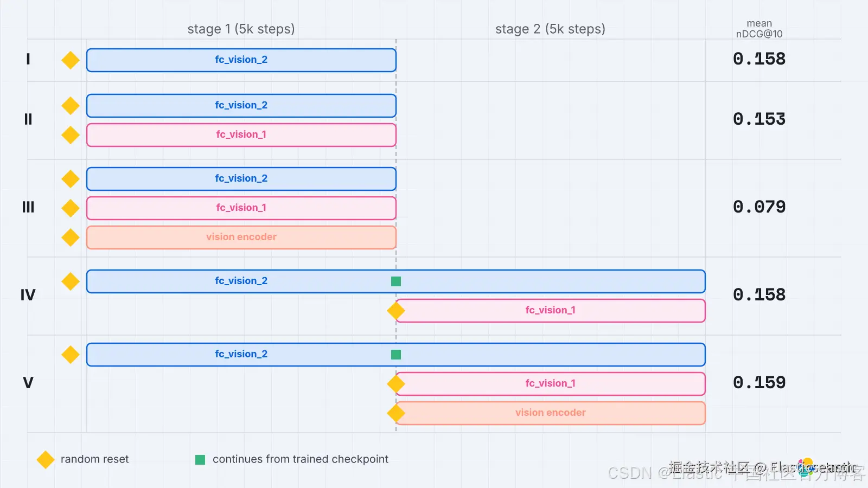Select the fc_vision_1 bar in row III
The image size is (868, 488).
241,208
